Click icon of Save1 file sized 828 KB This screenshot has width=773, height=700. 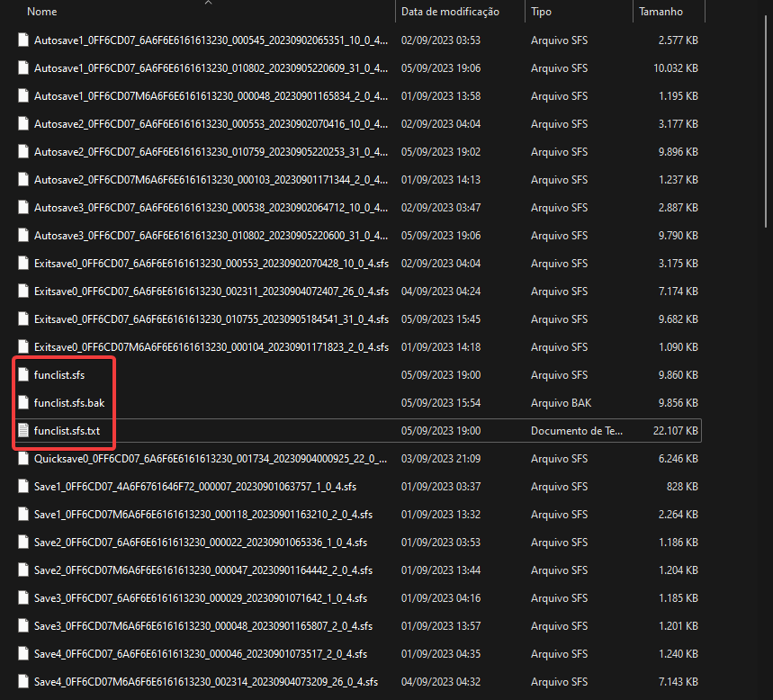click(23, 487)
